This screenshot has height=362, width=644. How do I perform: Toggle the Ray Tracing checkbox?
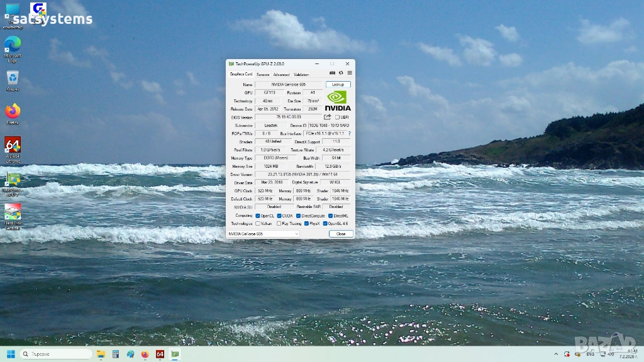point(279,223)
